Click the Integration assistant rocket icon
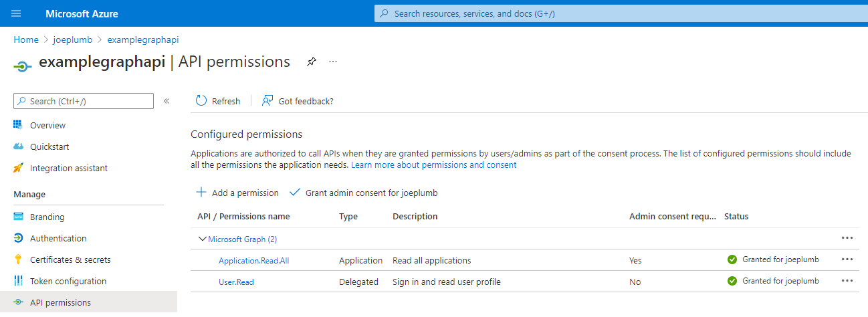The image size is (868, 317). [x=19, y=168]
